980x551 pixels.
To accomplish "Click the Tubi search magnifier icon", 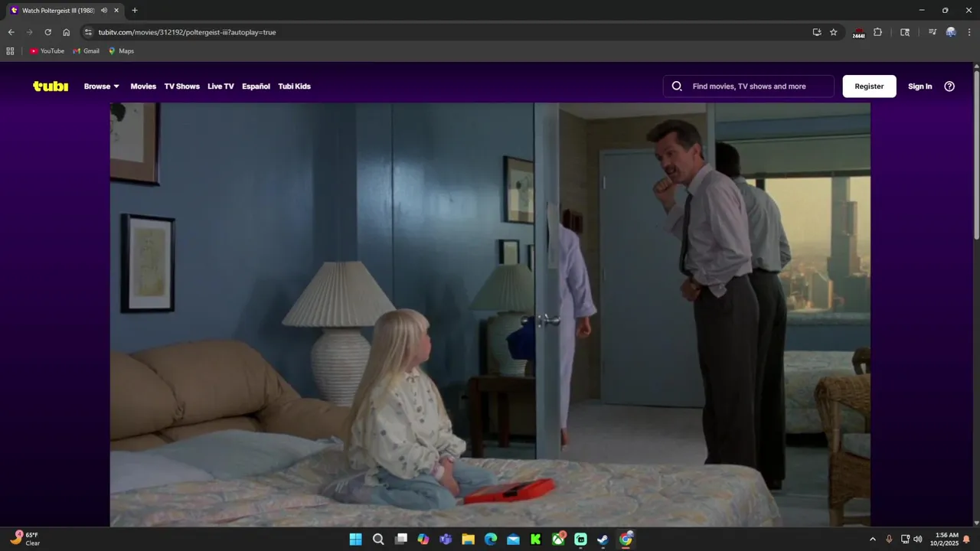I will click(677, 86).
